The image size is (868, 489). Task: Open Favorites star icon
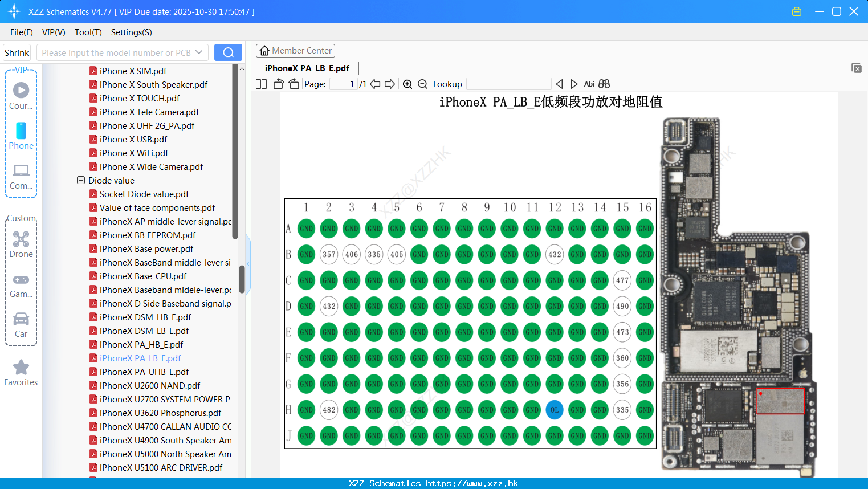pyautogui.click(x=21, y=367)
